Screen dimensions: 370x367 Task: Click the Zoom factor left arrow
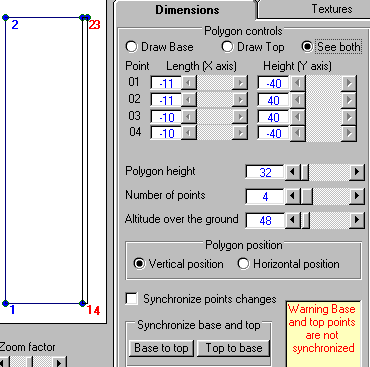tap(5, 362)
